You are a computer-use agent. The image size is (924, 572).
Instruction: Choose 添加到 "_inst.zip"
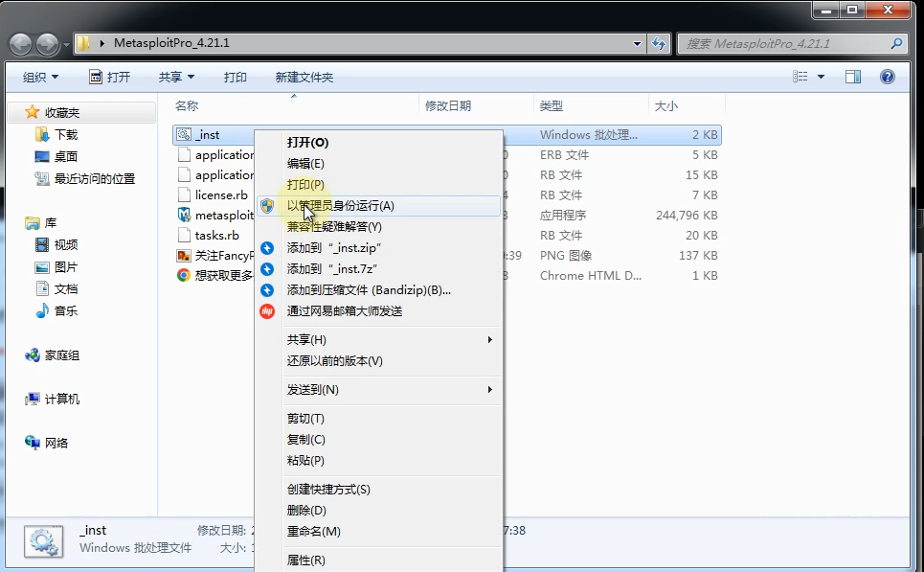pyautogui.click(x=379, y=247)
